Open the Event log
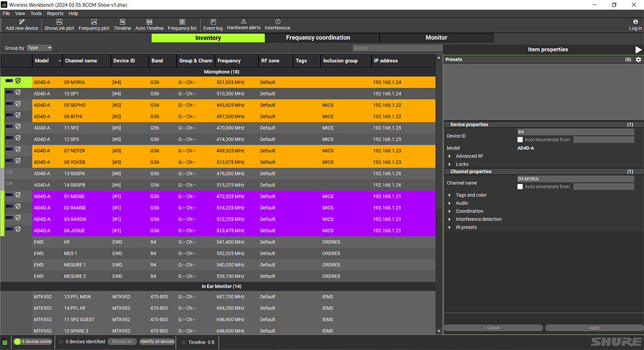 click(213, 24)
